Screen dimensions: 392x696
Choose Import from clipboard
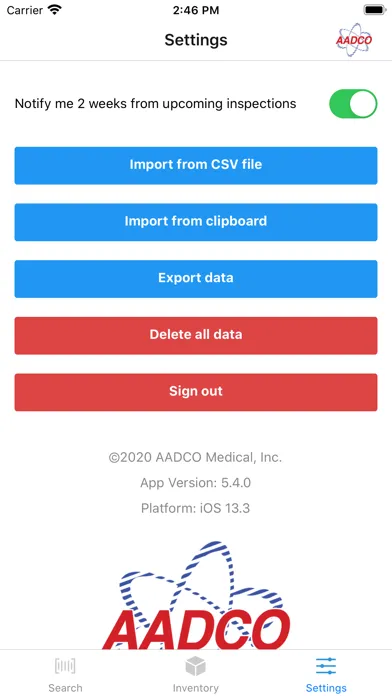(196, 222)
